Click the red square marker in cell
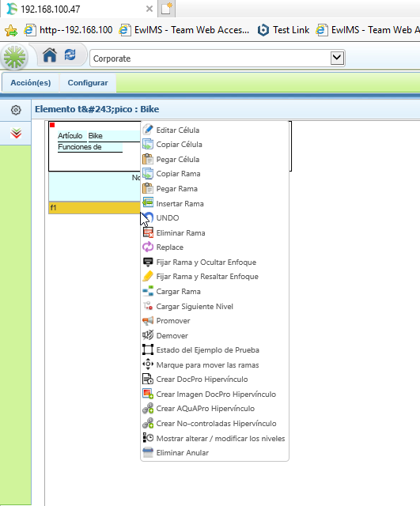Viewport: 420px width, 506px height. pyautogui.click(x=52, y=125)
